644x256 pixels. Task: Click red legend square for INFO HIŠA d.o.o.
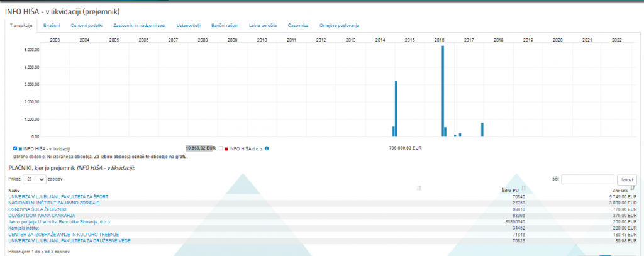(x=226, y=148)
